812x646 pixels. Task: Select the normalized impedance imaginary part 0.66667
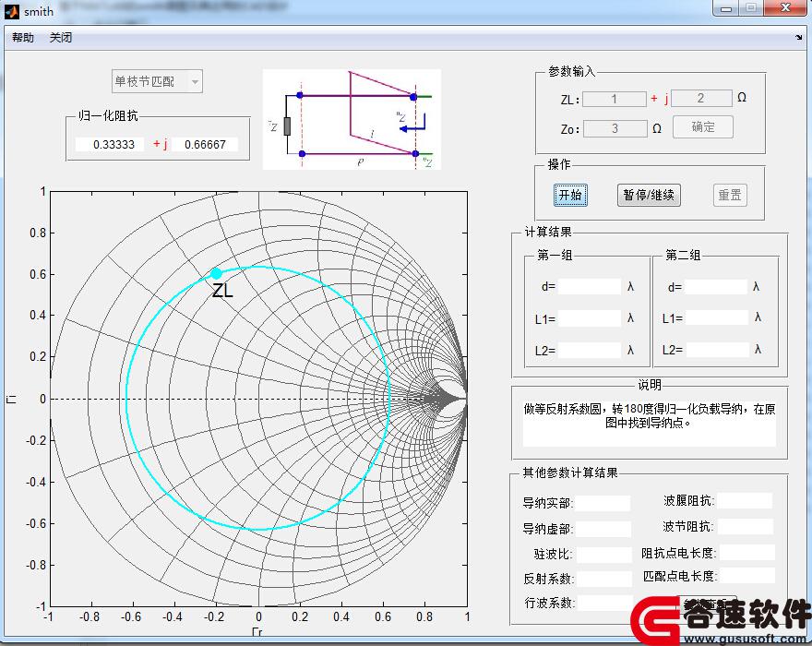[x=205, y=144]
